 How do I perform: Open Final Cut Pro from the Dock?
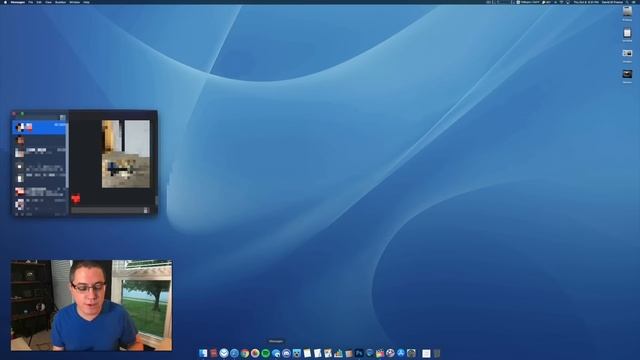point(380,353)
